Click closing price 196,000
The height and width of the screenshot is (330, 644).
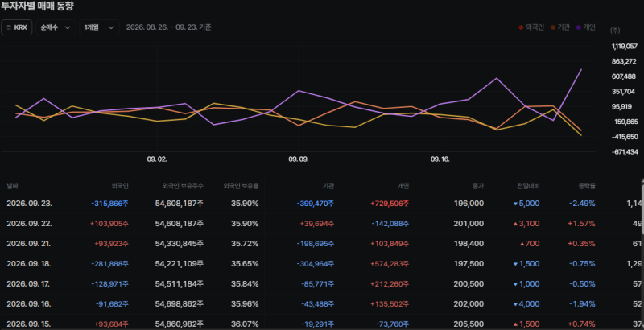(x=469, y=204)
